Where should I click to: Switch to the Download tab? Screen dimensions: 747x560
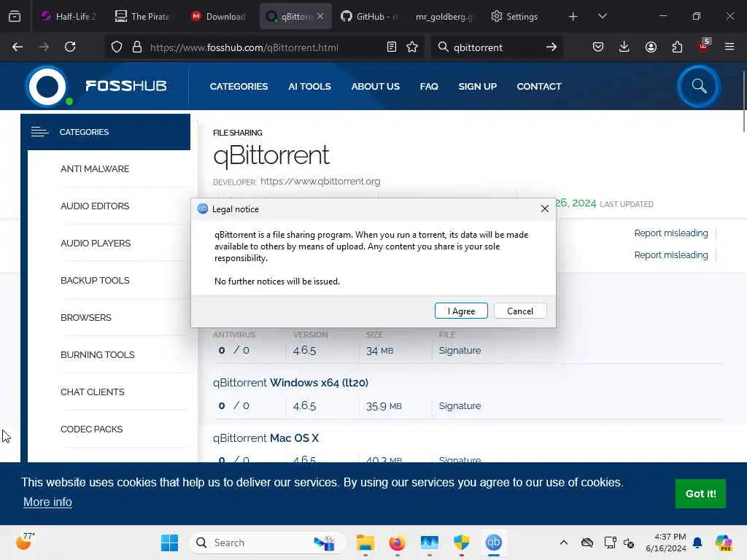(x=219, y=17)
